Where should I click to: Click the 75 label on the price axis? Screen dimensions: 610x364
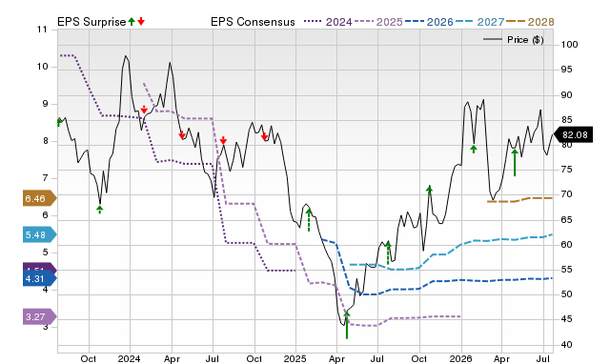(x=566, y=170)
